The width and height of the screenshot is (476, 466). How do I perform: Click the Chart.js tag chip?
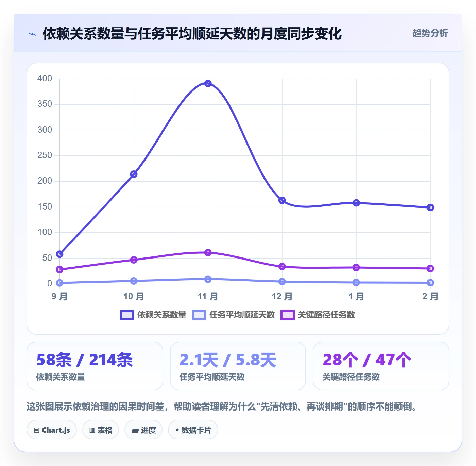click(52, 430)
